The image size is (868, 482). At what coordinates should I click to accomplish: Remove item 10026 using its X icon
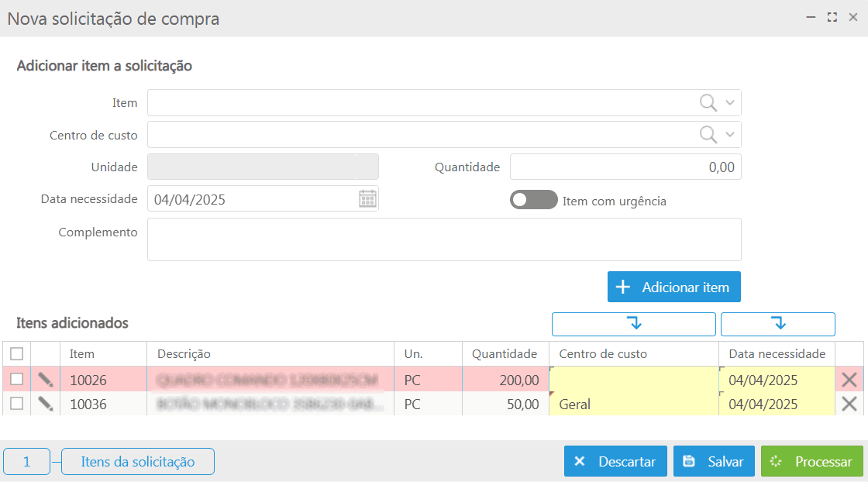pyautogui.click(x=851, y=380)
